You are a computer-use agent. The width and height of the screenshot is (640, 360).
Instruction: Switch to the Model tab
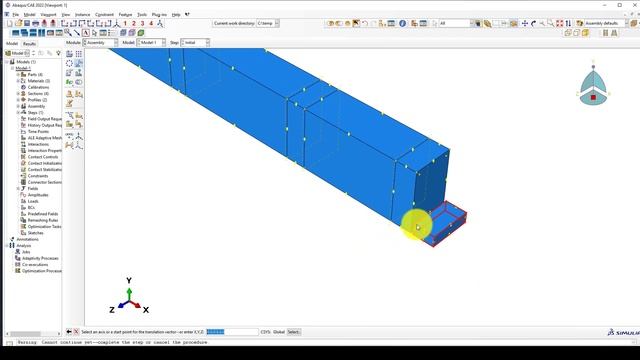tap(12, 43)
